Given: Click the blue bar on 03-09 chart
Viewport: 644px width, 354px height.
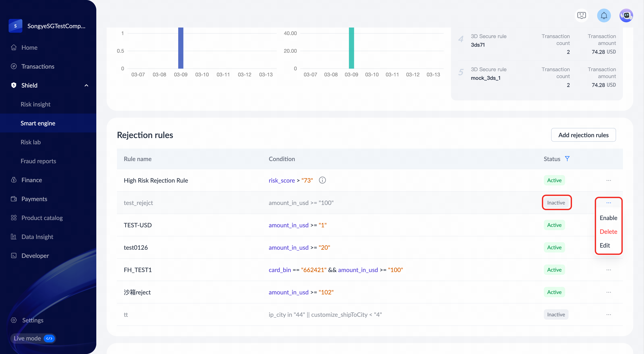Looking at the screenshot, I should pyautogui.click(x=181, y=48).
